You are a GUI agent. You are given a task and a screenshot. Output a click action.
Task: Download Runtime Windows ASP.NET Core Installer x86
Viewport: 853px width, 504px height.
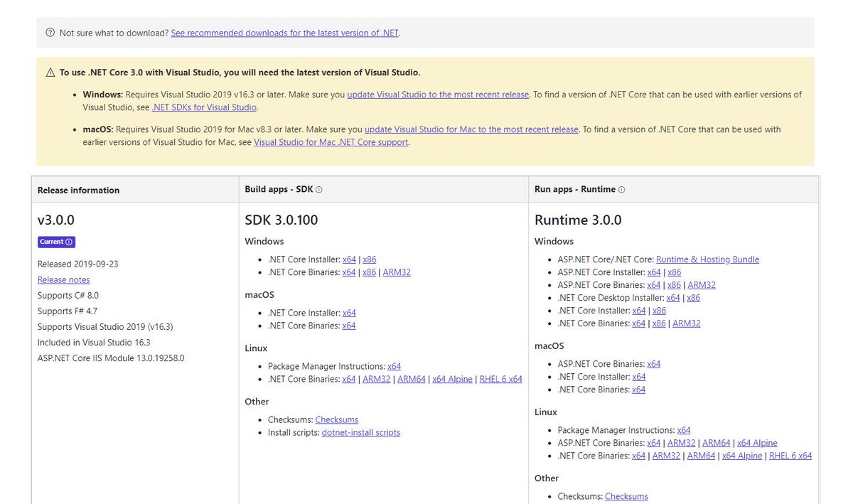click(675, 272)
